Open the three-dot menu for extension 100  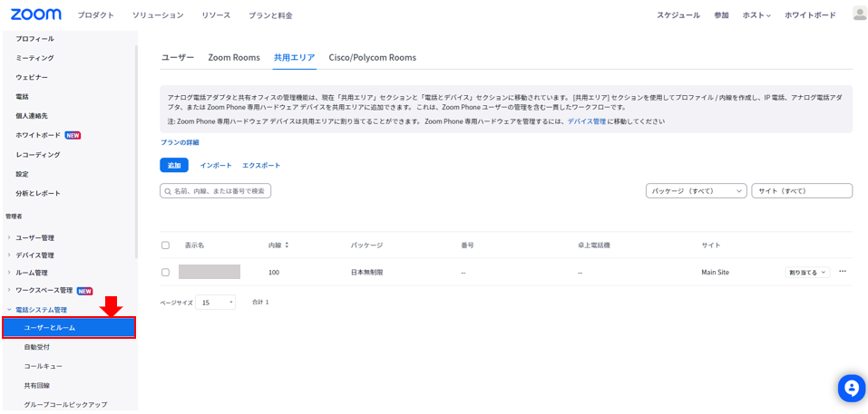pyautogui.click(x=843, y=272)
